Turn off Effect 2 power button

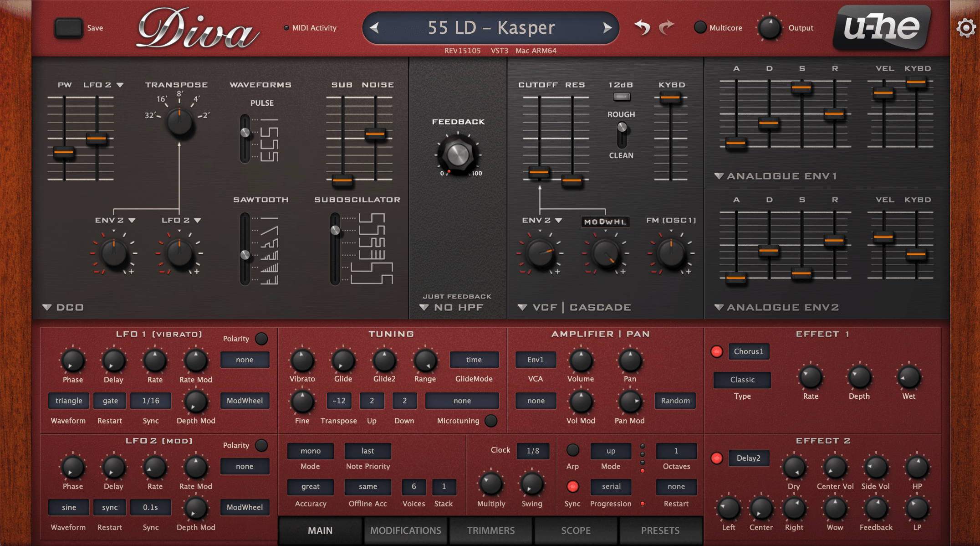717,458
